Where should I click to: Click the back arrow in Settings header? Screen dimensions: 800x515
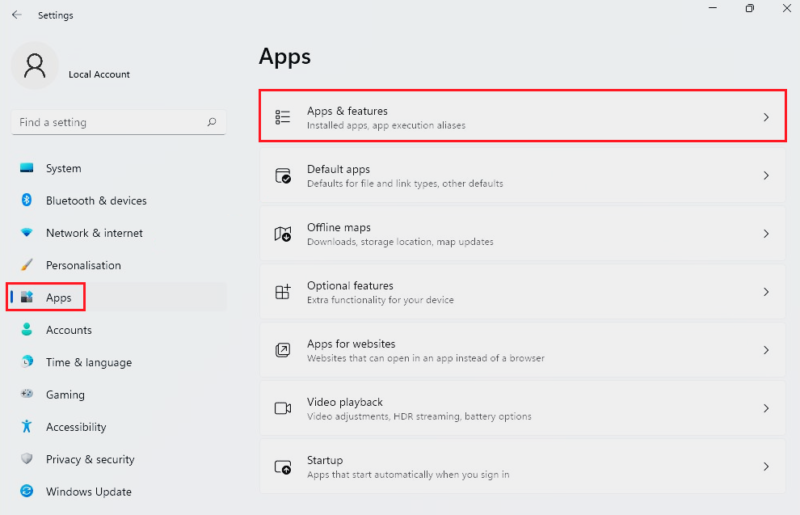click(x=17, y=15)
